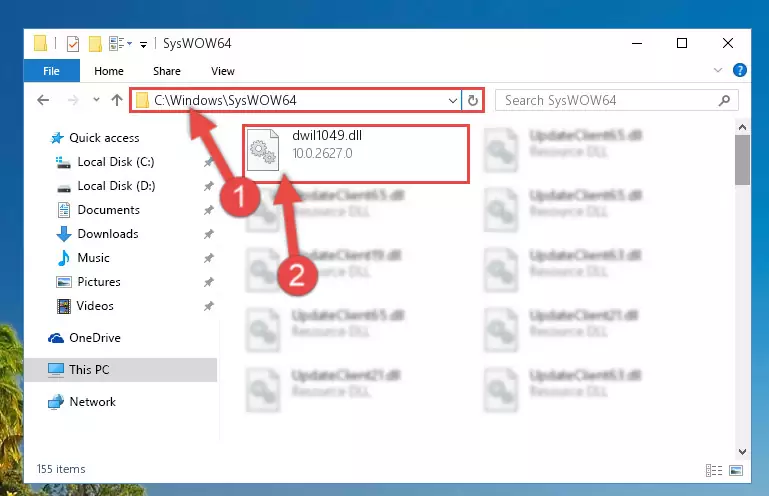Open Documents in the sidebar

[x=99, y=210]
